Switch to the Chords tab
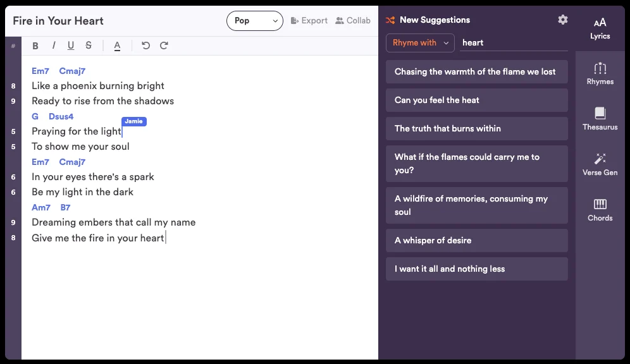 (600, 210)
